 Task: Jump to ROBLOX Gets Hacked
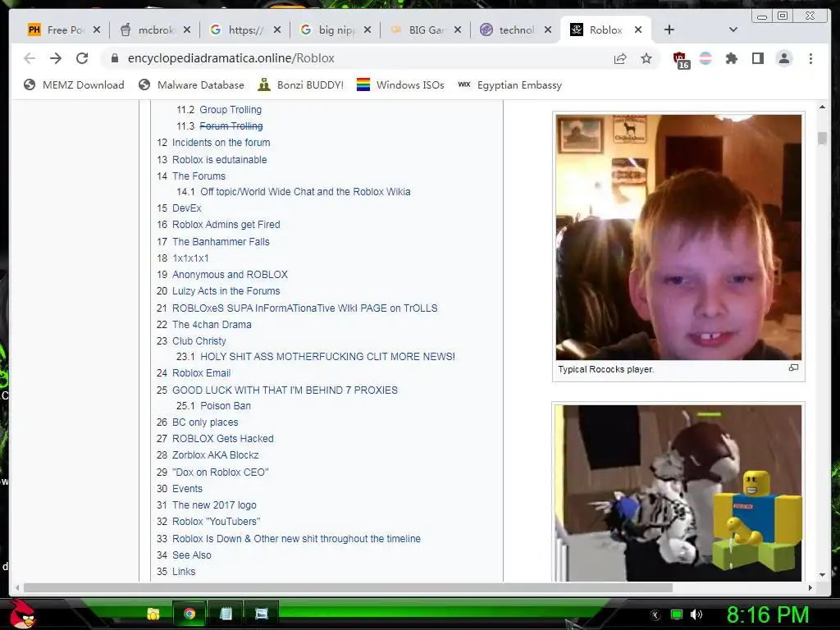223,438
